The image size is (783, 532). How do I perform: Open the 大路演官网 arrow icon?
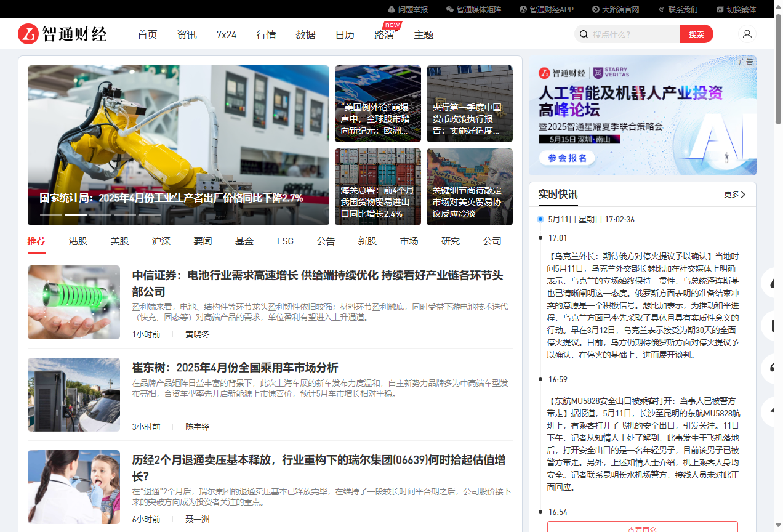coord(595,9)
